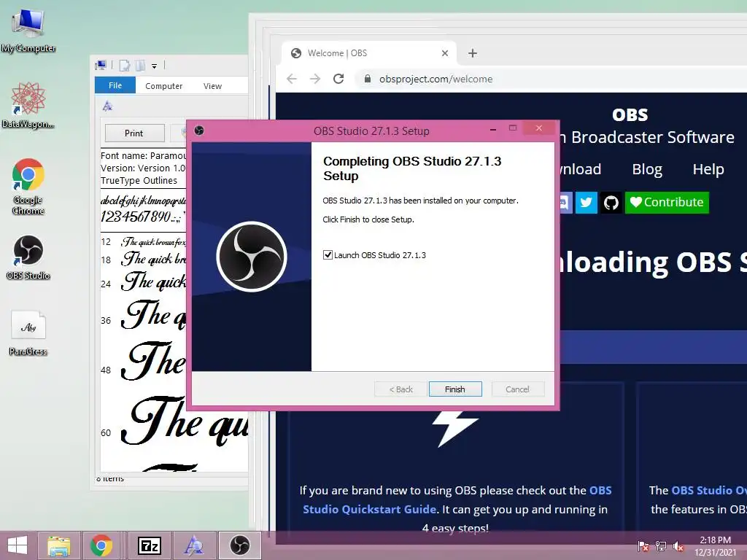Switch to Chrome in the taskbar
The image size is (747, 560).
pyautogui.click(x=101, y=545)
